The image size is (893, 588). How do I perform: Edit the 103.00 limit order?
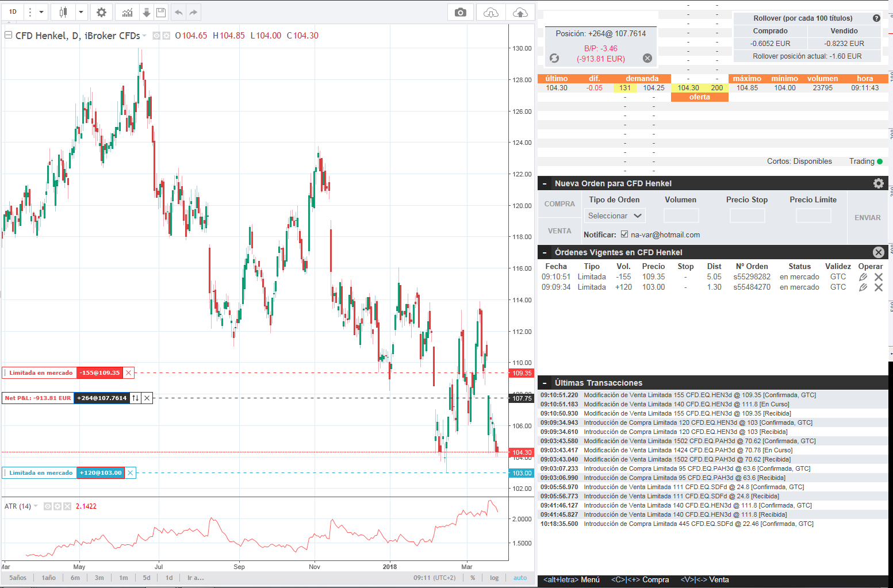click(x=863, y=287)
